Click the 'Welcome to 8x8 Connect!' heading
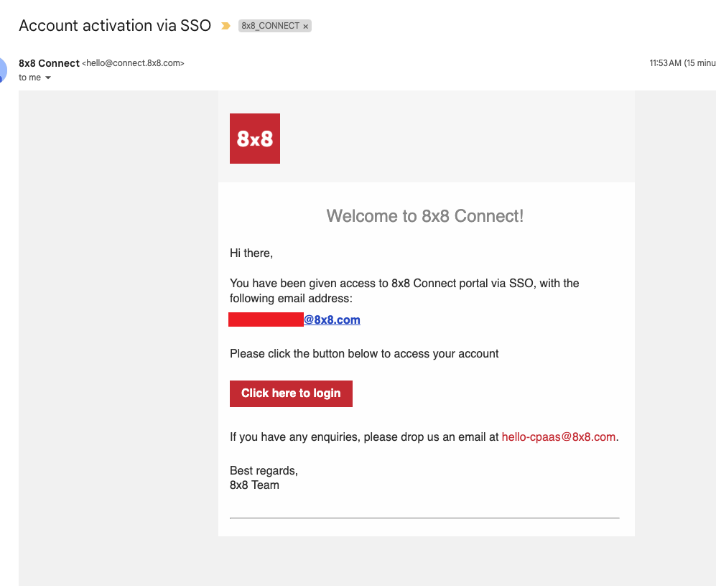Viewport: 716px width, 588px height. coord(424,216)
